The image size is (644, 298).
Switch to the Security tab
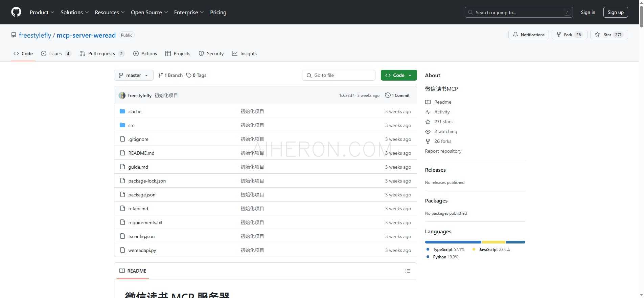click(211, 54)
